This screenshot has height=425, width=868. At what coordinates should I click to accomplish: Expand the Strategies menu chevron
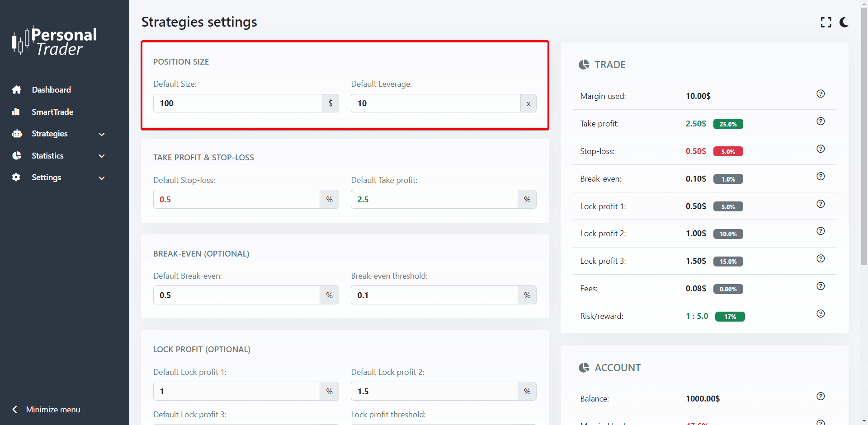(x=102, y=134)
